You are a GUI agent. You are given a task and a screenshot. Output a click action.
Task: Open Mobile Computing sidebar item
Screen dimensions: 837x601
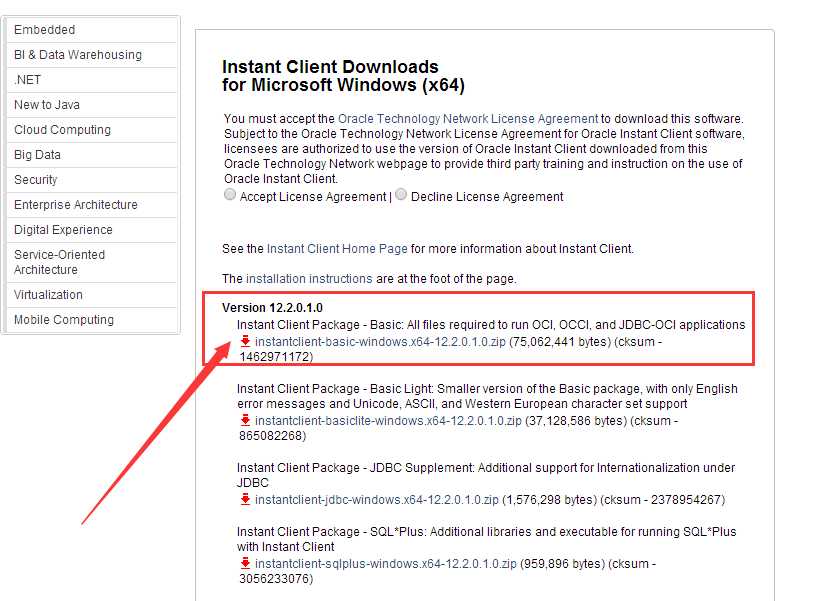coord(92,320)
